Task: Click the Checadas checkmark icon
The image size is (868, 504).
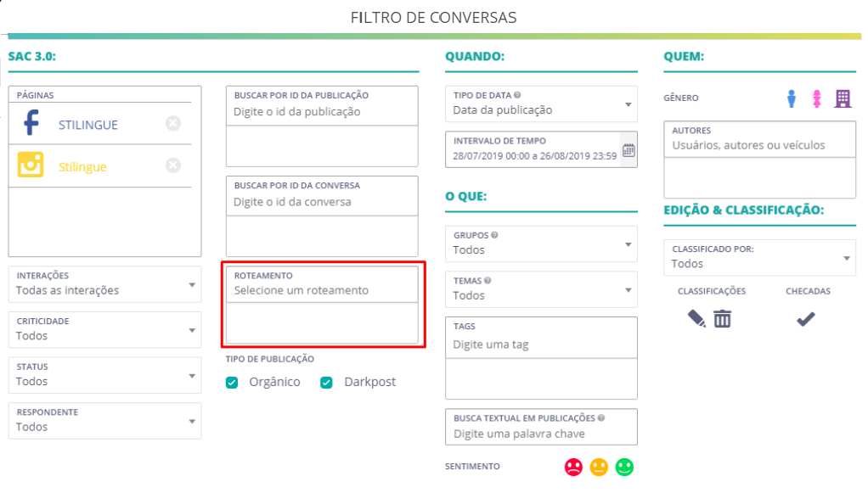Action: pos(806,319)
